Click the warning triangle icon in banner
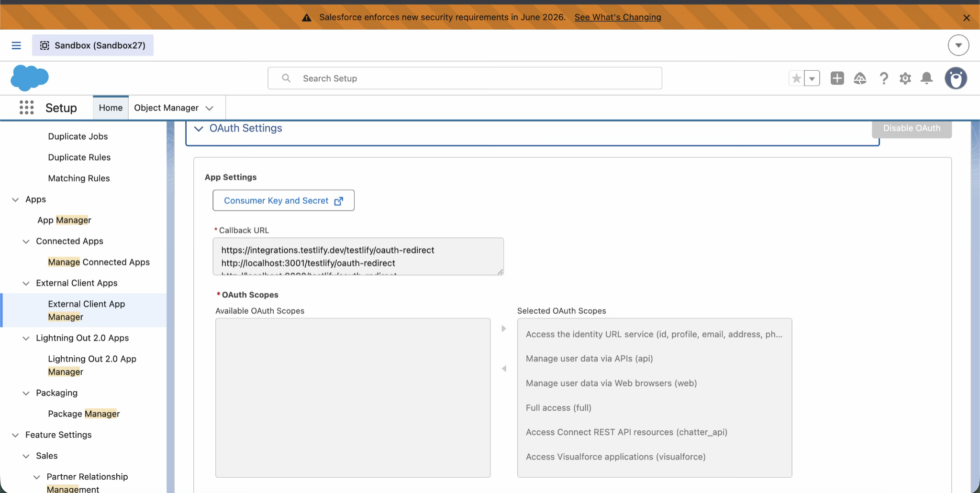Image resolution: width=980 pixels, height=493 pixels. (307, 18)
